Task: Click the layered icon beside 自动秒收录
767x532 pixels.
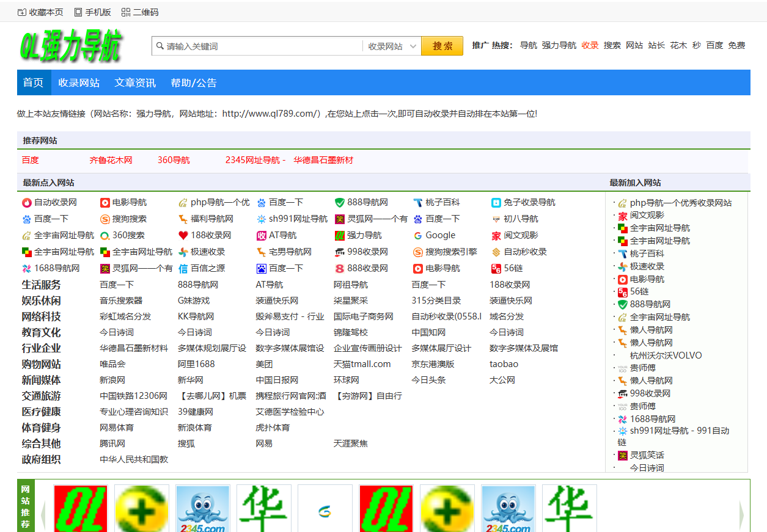Action: pos(496,252)
